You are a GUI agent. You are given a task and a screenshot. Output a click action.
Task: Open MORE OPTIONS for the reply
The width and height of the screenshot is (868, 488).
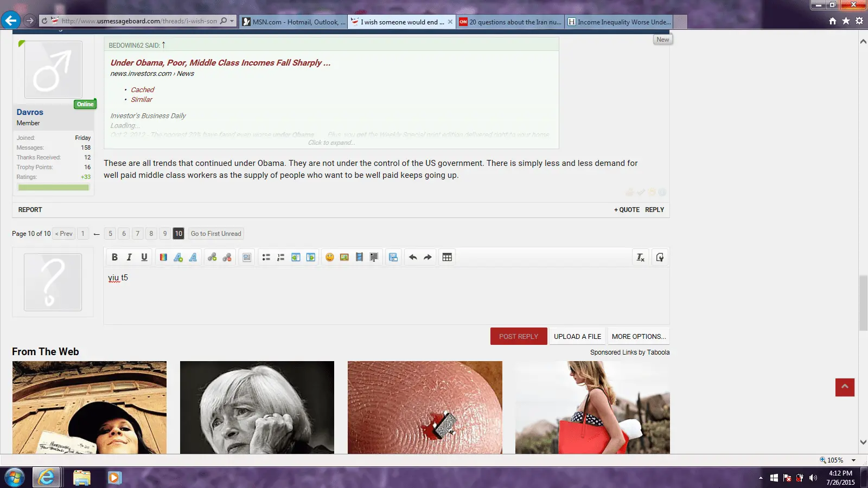[639, 336]
